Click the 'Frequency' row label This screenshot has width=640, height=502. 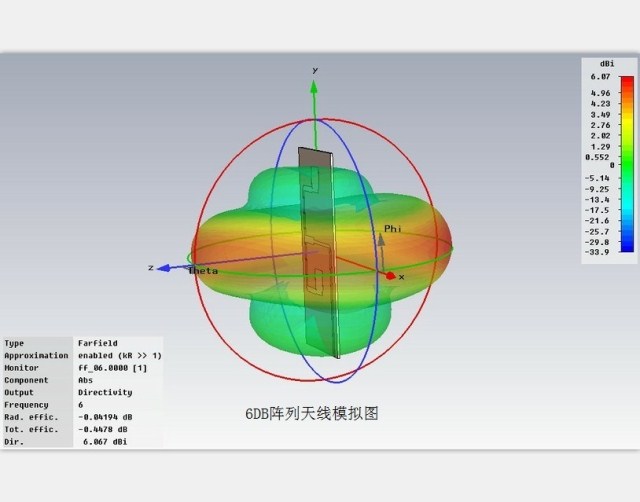click(x=26, y=405)
